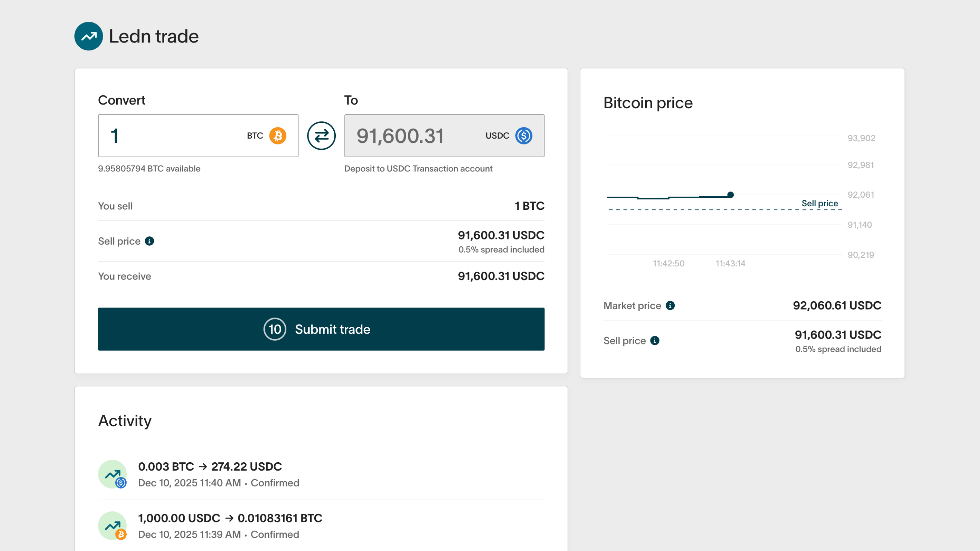
Task: Click the Deposit to USDC Transaction account text
Action: (x=418, y=168)
